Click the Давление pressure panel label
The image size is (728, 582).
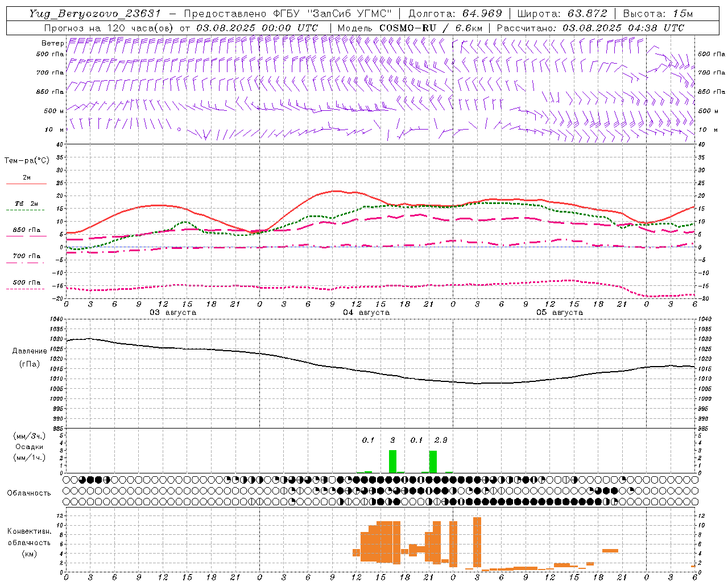point(28,351)
